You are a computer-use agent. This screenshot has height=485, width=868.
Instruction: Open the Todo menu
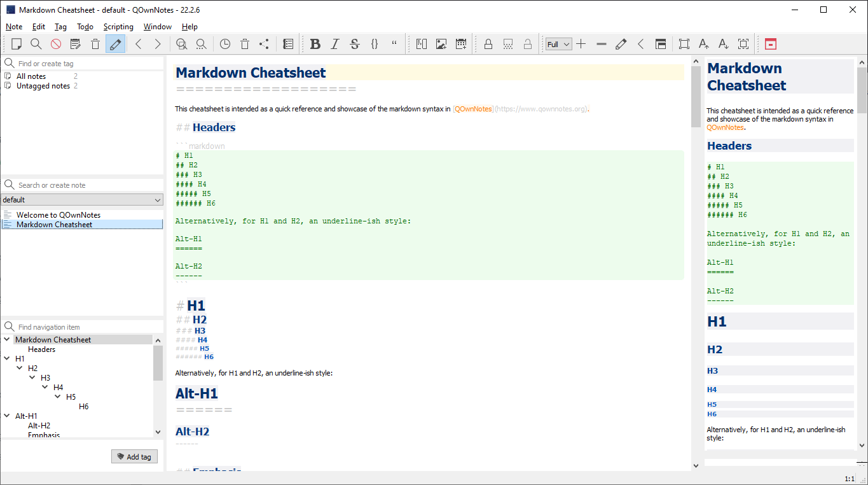85,27
